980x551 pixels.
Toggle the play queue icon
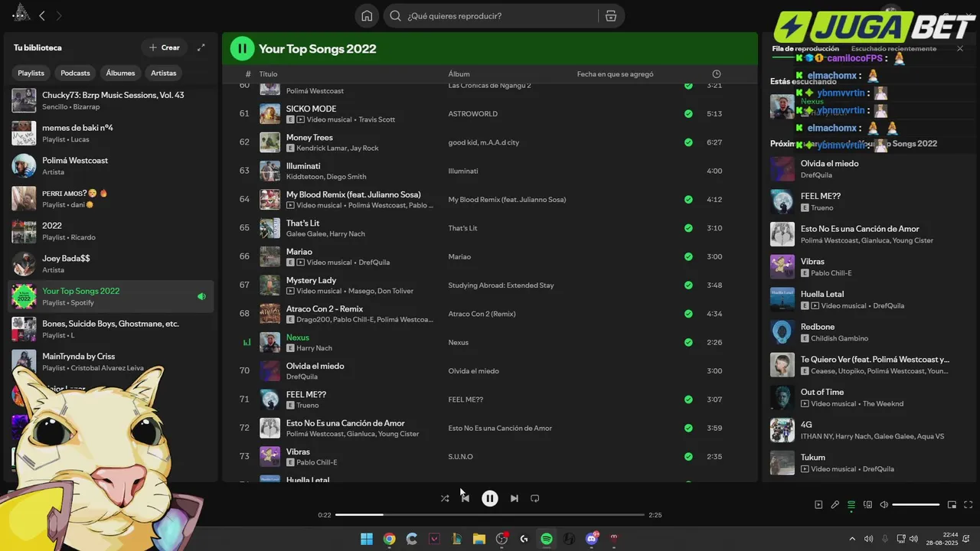click(x=851, y=505)
